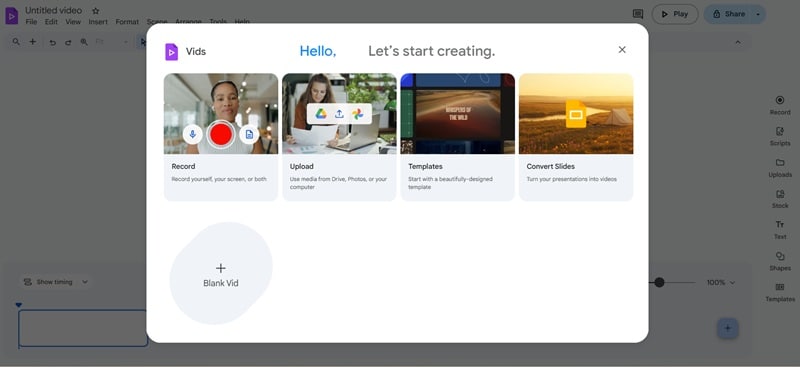Select the empty scene thumbnail in timeline

coord(83,328)
